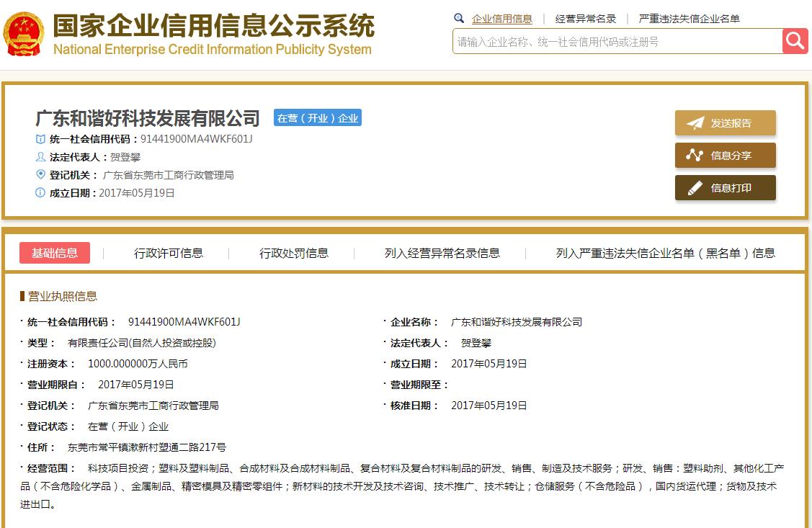
Task: Click the info icon beside 成立日期
Action: [40, 192]
